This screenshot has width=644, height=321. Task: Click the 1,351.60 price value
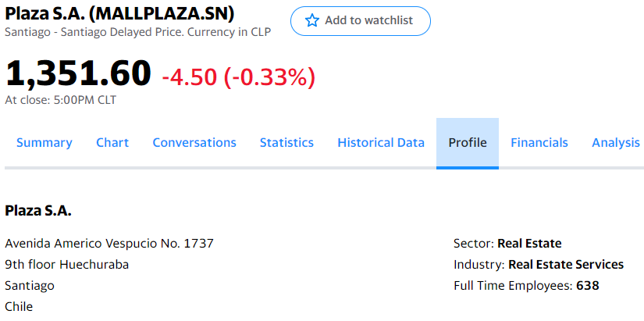click(x=78, y=73)
